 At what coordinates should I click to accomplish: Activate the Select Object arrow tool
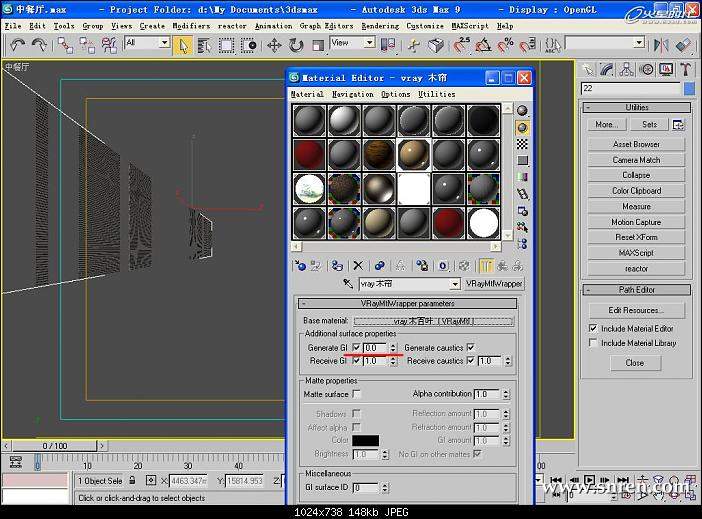(x=183, y=45)
